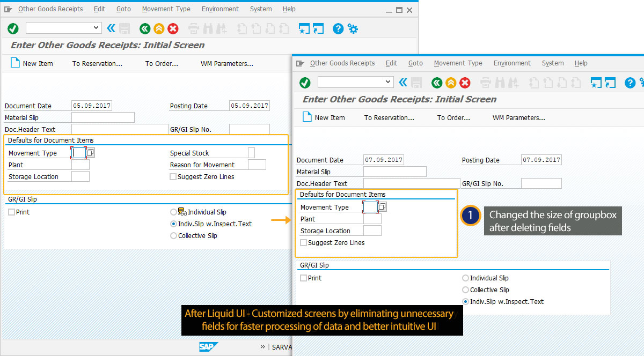This screenshot has width=644, height=356.
Task: Tick Print checkbox in front window
Action: 303,278
